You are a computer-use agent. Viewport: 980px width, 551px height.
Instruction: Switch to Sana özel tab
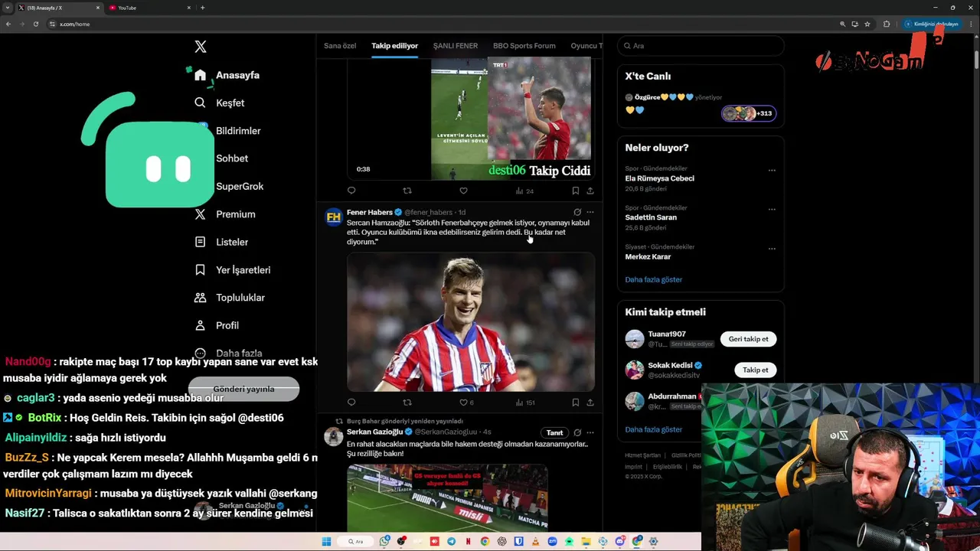pyautogui.click(x=340, y=46)
